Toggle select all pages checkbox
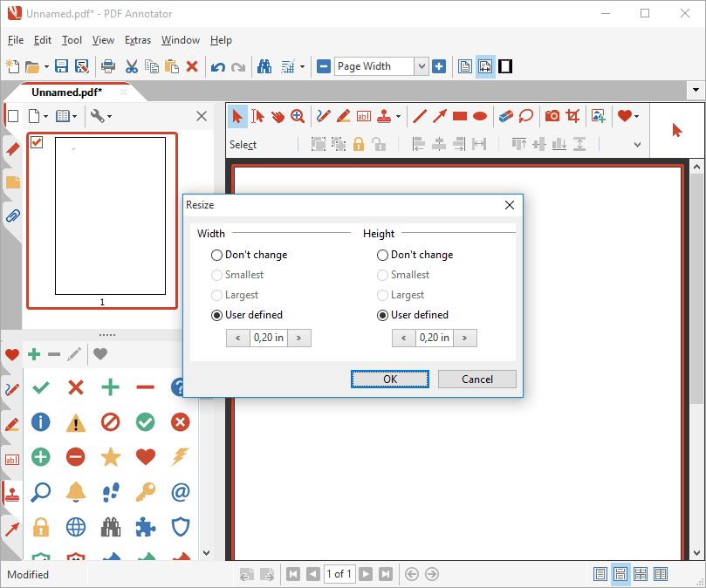706x588 pixels. pyautogui.click(x=13, y=116)
